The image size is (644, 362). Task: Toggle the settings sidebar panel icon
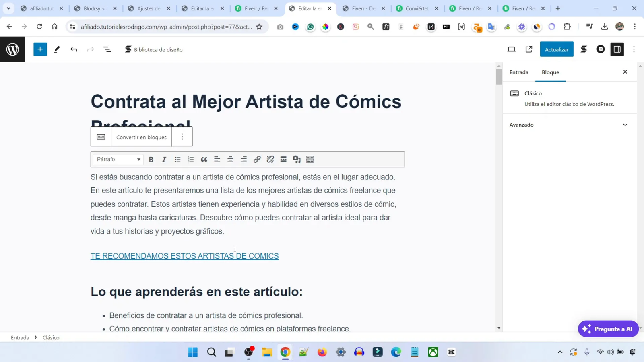click(x=617, y=49)
